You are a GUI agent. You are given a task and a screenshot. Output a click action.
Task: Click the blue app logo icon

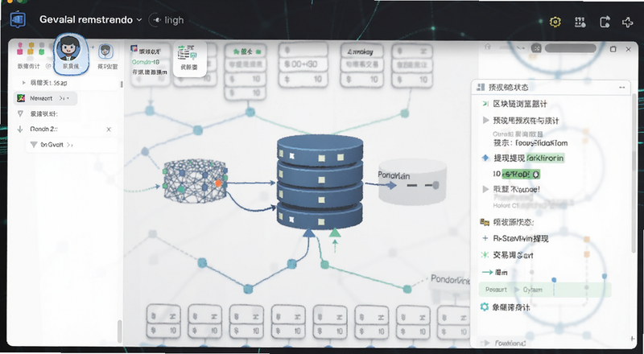pyautogui.click(x=18, y=20)
